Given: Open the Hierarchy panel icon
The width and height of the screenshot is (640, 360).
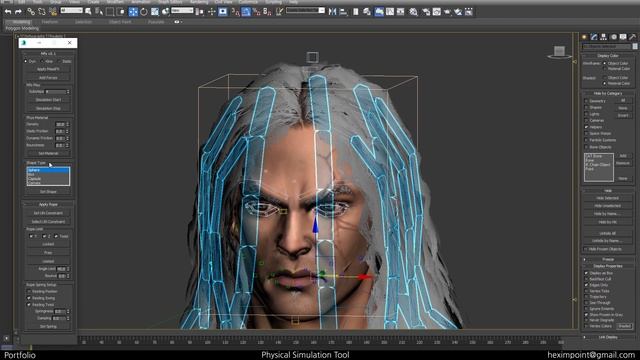Looking at the screenshot, I should pyautogui.click(x=604, y=37).
